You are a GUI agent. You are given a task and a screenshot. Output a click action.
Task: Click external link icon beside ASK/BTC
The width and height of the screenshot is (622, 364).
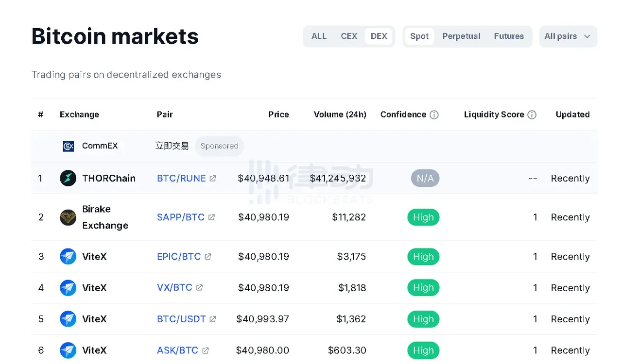tap(206, 350)
